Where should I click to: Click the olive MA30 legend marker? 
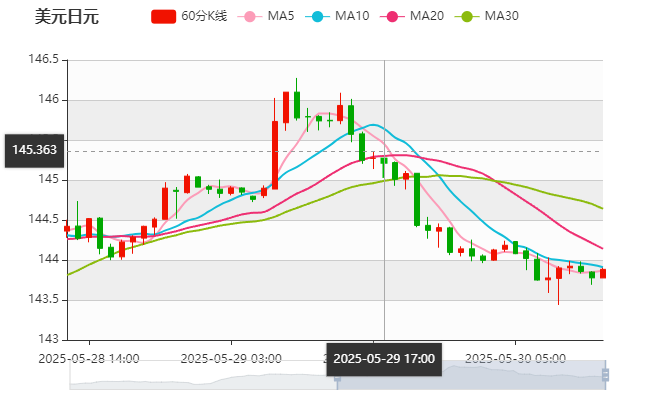coord(467,17)
